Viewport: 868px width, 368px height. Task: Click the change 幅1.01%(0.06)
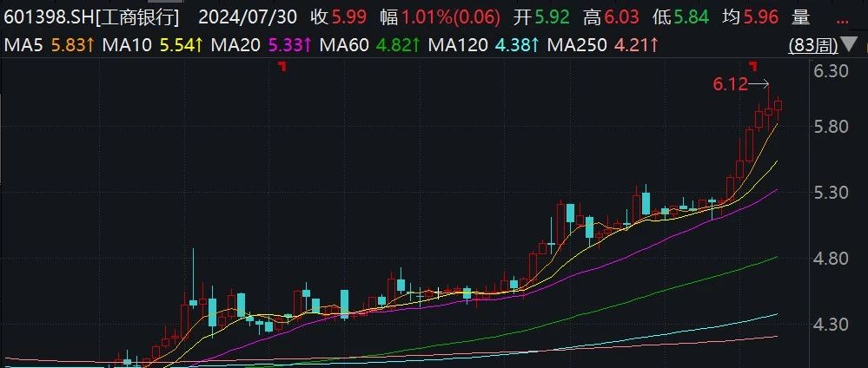pos(440,17)
